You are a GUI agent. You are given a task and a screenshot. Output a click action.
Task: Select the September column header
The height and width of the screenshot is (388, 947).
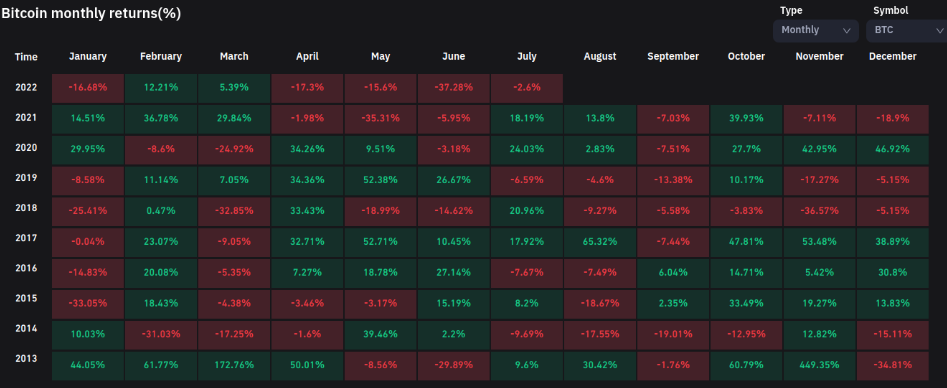click(673, 56)
